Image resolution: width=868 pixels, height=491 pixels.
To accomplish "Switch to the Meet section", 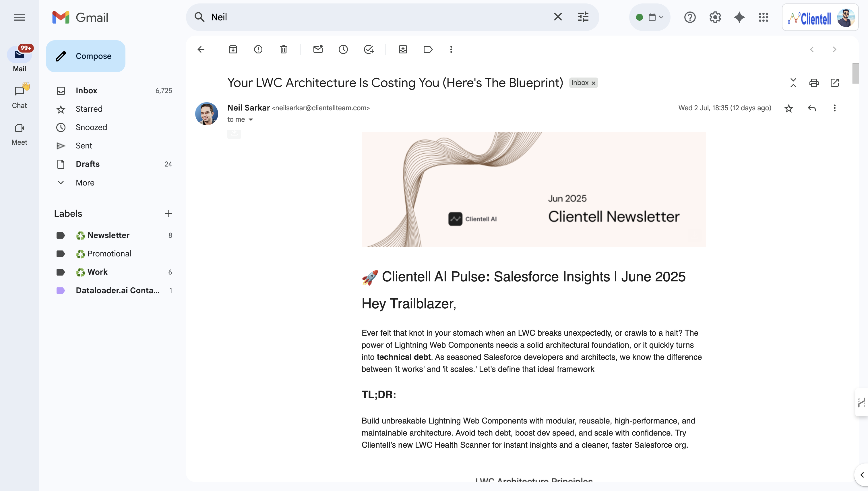I will click(x=19, y=134).
